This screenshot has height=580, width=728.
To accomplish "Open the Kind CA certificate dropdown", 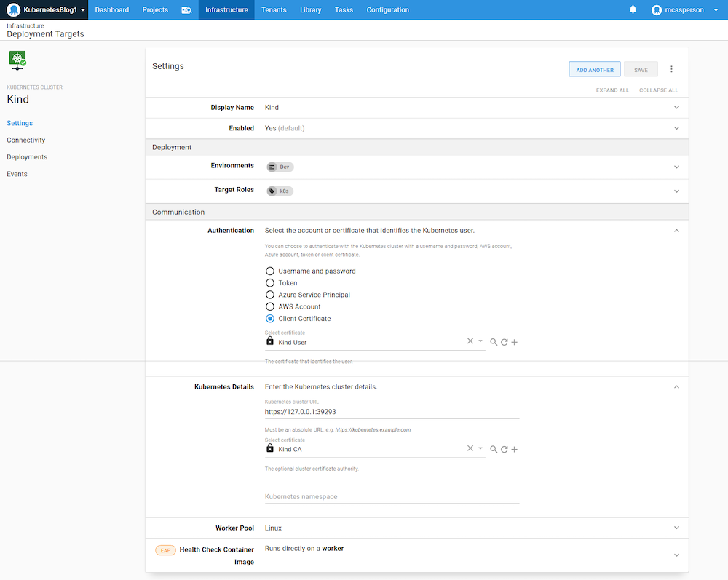I will 480,449.
